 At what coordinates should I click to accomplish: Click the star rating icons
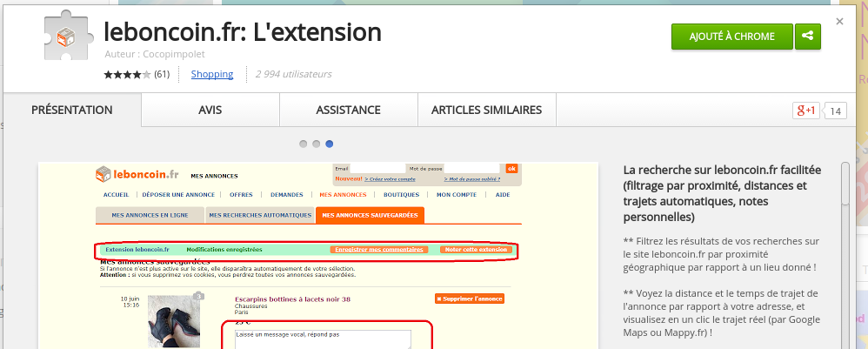[127, 74]
